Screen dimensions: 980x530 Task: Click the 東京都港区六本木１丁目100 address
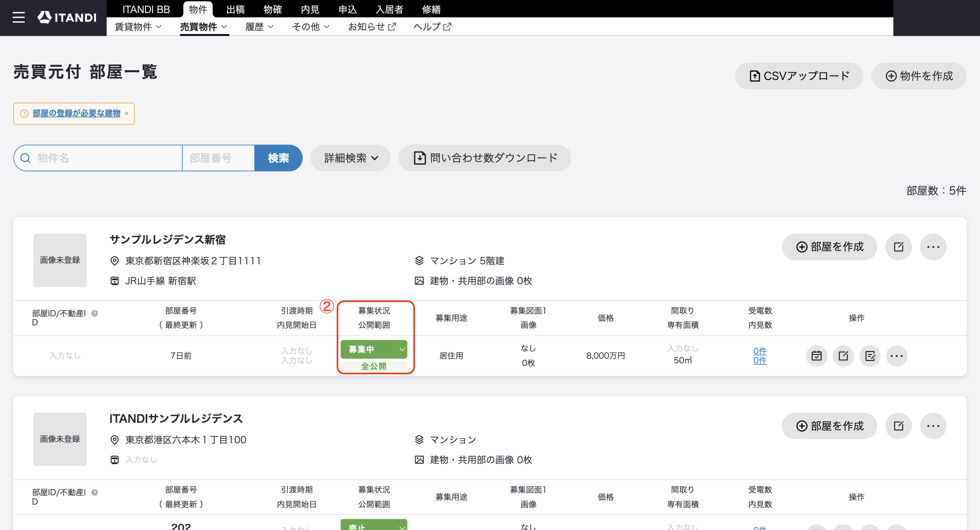click(x=186, y=440)
